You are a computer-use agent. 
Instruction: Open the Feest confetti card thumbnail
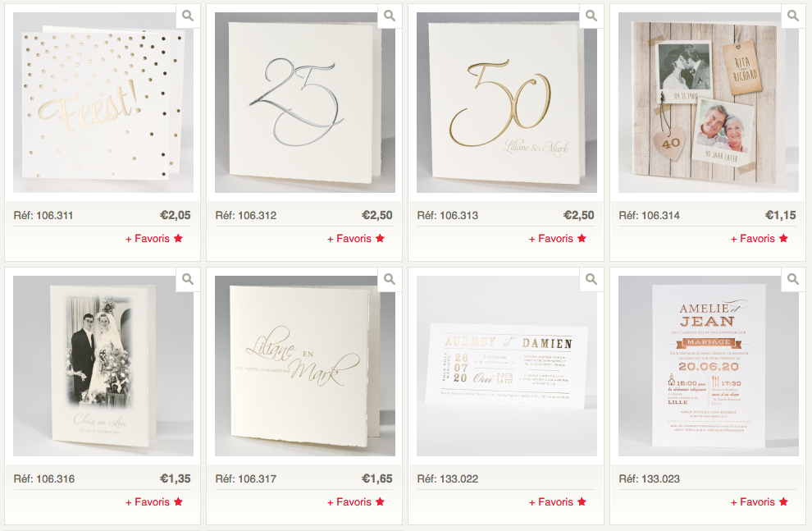pyautogui.click(x=103, y=103)
